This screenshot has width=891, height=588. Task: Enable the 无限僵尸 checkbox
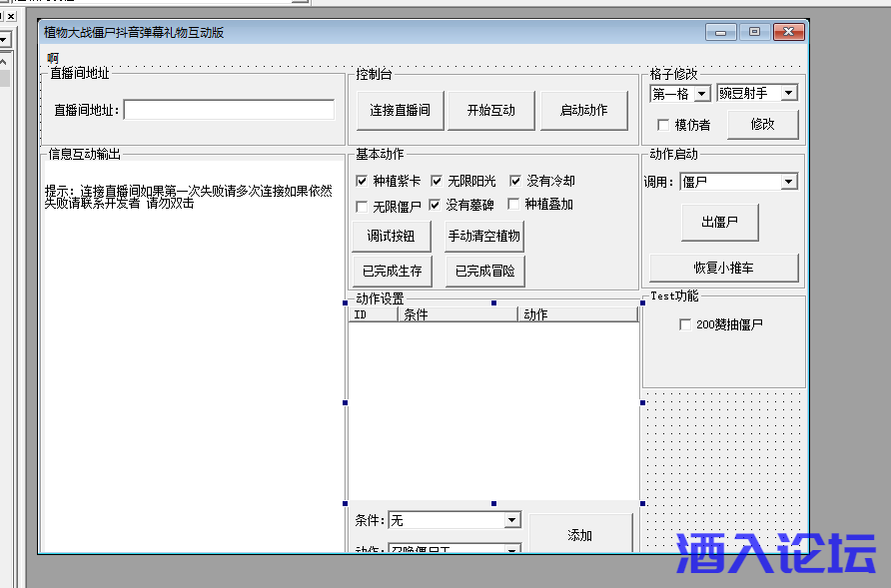362,206
